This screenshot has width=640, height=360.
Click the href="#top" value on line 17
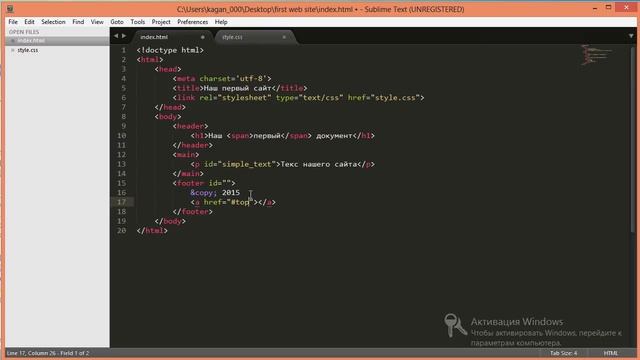pos(240,202)
